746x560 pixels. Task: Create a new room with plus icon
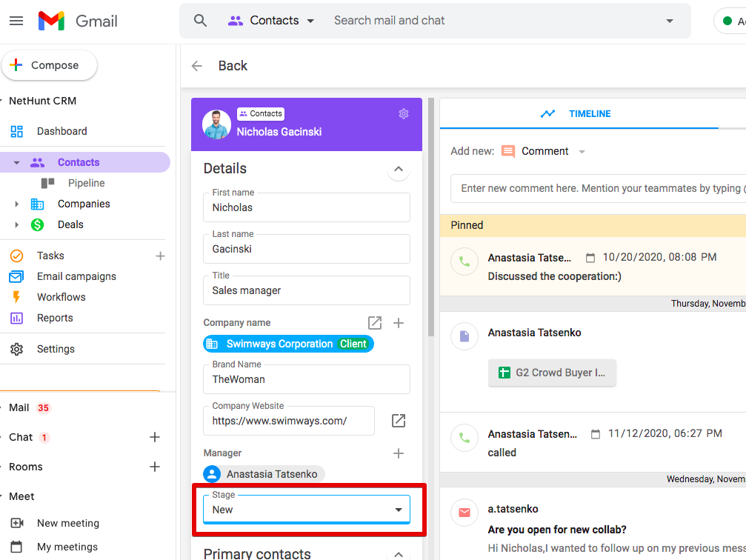[x=155, y=467]
